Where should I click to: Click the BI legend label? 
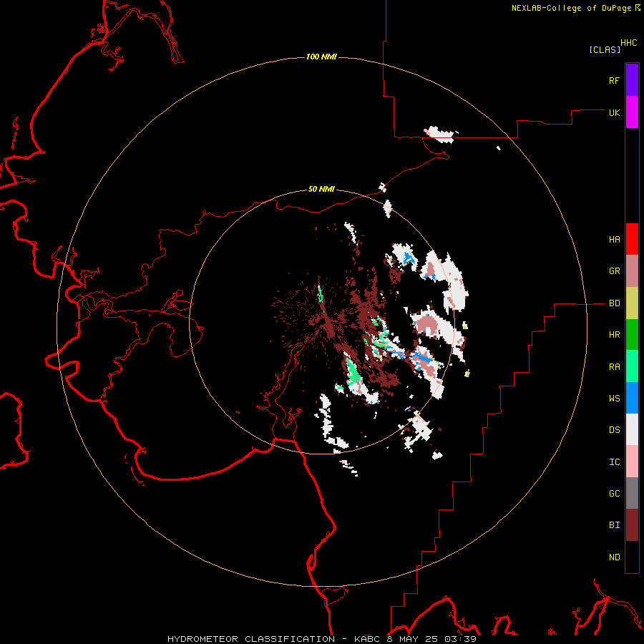pos(614,525)
